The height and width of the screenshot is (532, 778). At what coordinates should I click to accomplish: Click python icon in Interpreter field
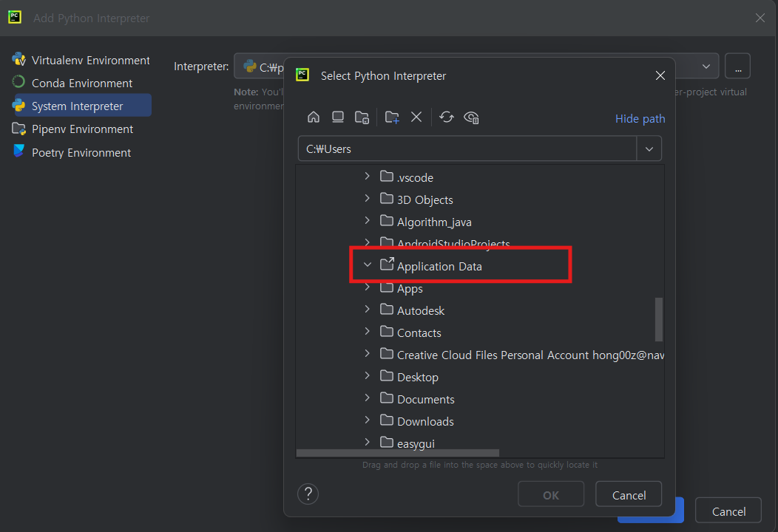pyautogui.click(x=249, y=66)
